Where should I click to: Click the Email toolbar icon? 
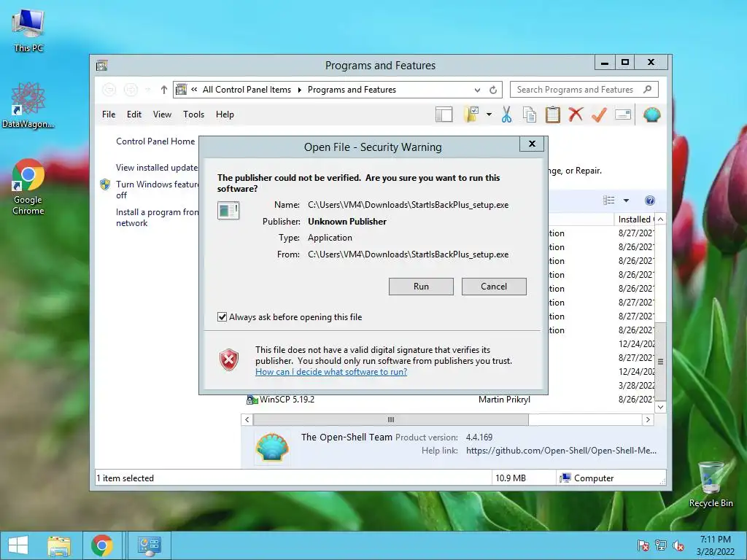[623, 114]
